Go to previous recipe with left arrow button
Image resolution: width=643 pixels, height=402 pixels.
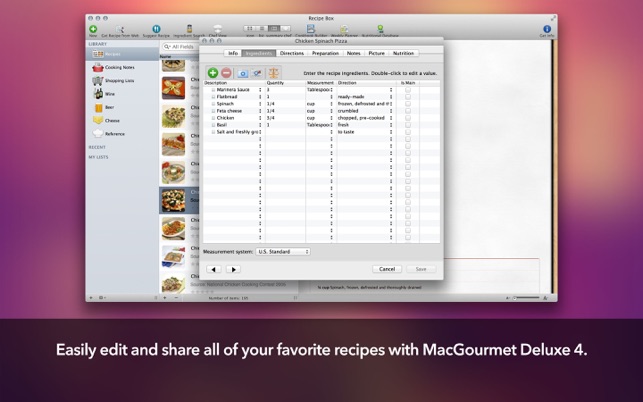(214, 270)
